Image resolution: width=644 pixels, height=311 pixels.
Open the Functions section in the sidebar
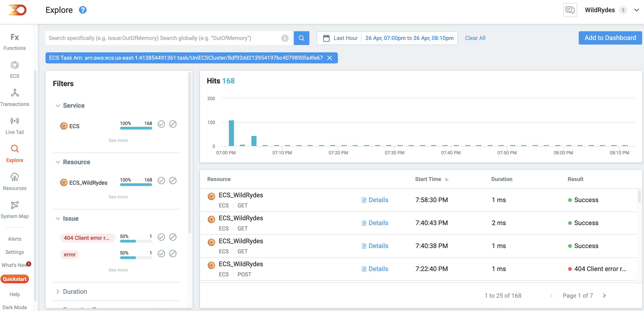(x=14, y=42)
